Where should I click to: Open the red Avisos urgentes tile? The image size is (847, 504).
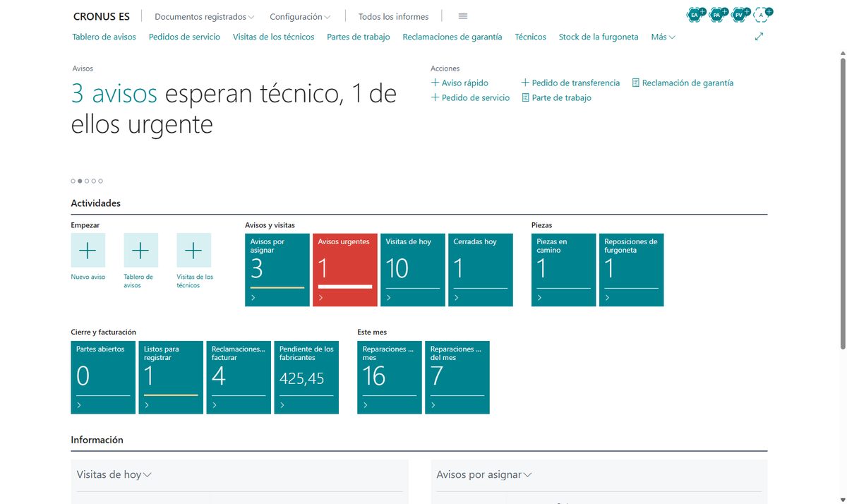click(x=345, y=270)
